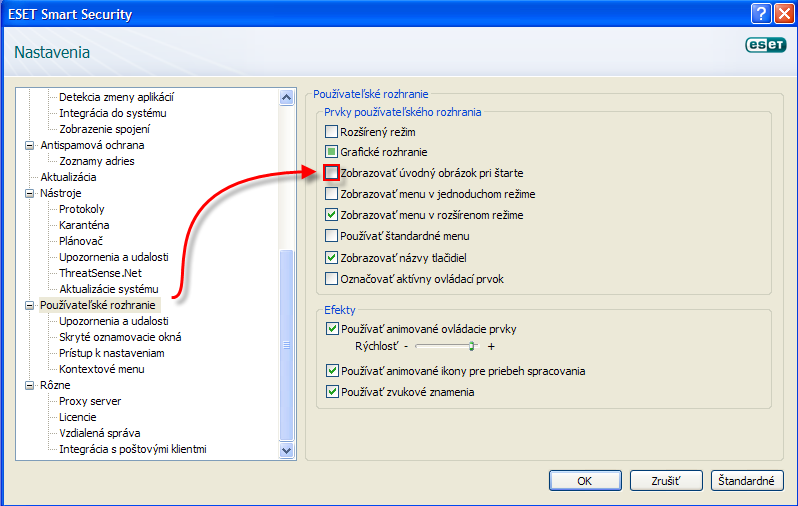The height and width of the screenshot is (506, 798).
Task: Collapse the Rôzne tree node
Action: click(x=30, y=385)
